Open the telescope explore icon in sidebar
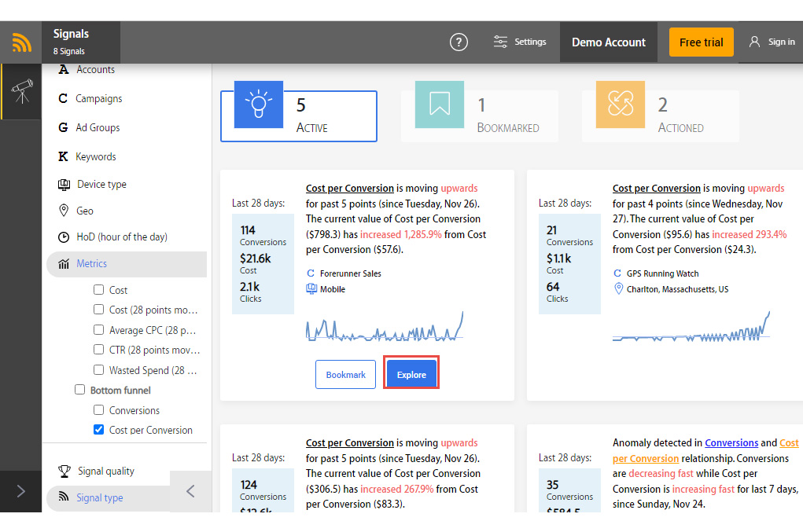The height and width of the screenshot is (532, 803). [21, 92]
